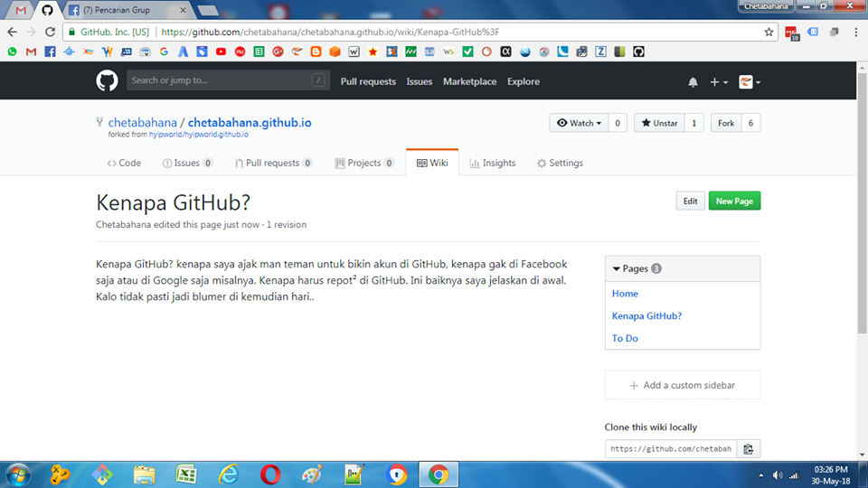This screenshot has width=868, height=488.
Task: Switch to the Gmail browser tab
Action: [x=21, y=10]
